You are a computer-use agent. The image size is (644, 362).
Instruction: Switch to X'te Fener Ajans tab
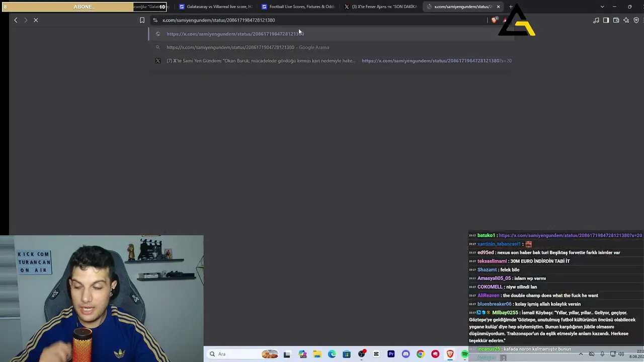tap(380, 7)
